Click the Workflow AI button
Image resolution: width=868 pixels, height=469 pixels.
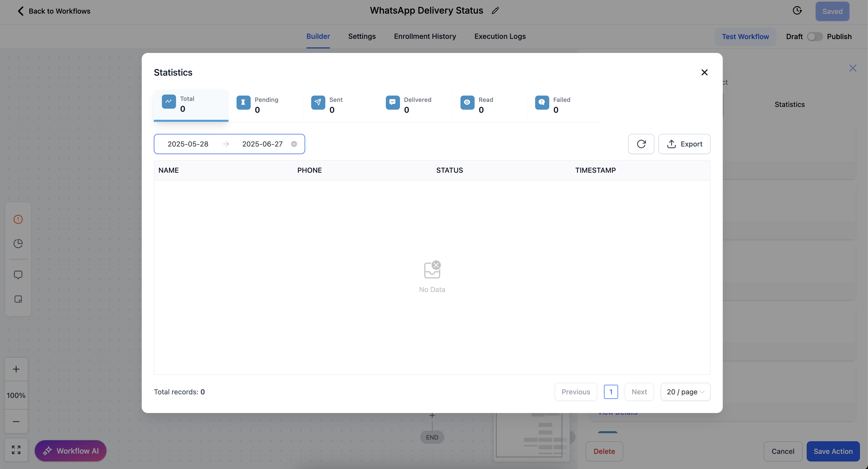(x=70, y=451)
